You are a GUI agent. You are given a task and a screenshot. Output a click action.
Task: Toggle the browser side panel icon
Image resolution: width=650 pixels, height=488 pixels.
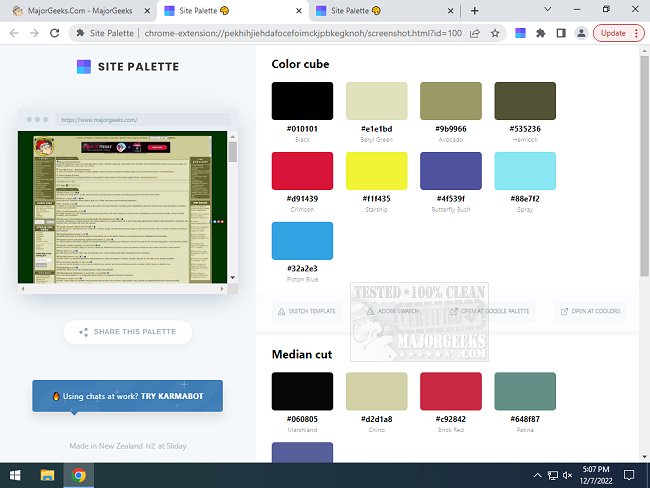[x=560, y=33]
